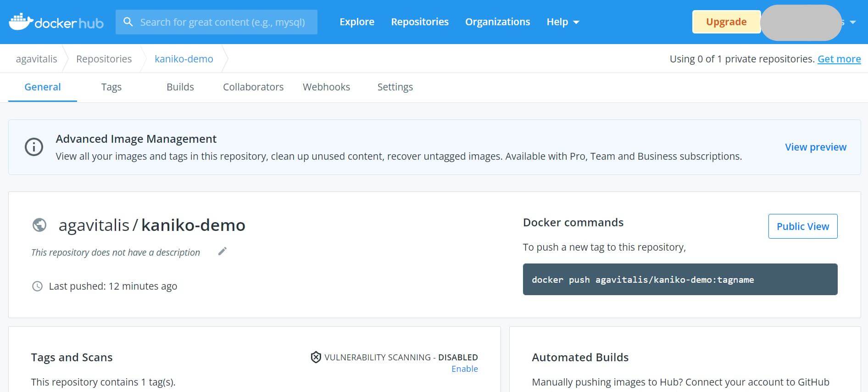The height and width of the screenshot is (392, 868).
Task: Focus the Docker Hub search field
Action: coord(217,22)
